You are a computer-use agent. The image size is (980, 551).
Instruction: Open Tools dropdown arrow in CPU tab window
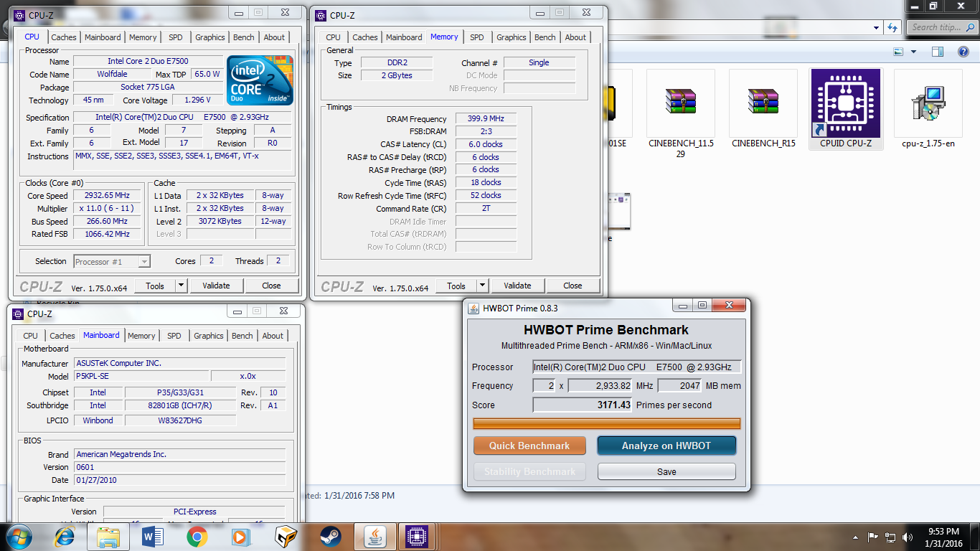(181, 286)
